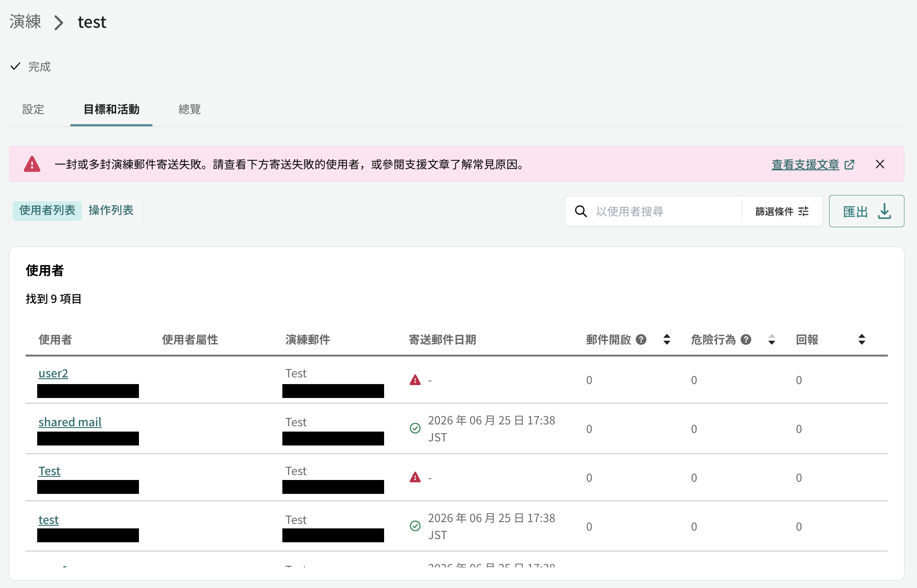Open the 總覽 tab
The height and width of the screenshot is (588, 917).
coord(190,109)
